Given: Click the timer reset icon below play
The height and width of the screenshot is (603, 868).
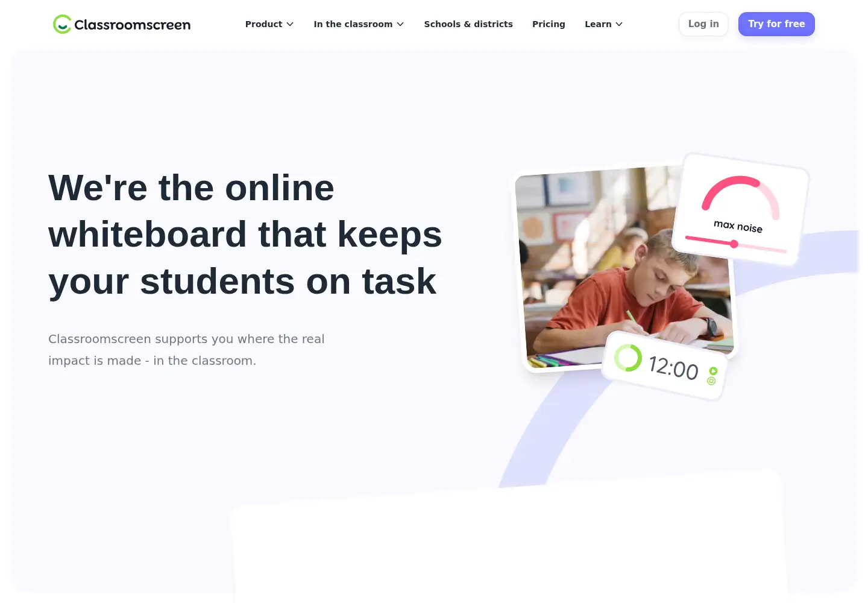Looking at the screenshot, I should [711, 381].
